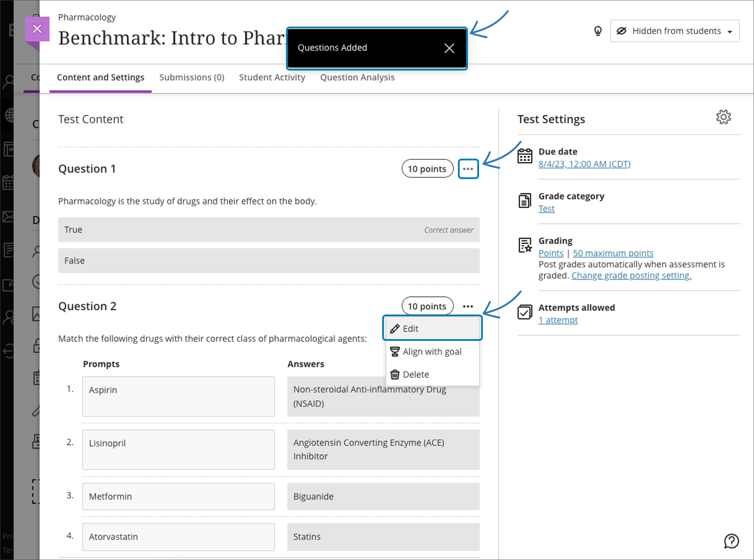Click the lightbulb tips icon

pos(598,31)
